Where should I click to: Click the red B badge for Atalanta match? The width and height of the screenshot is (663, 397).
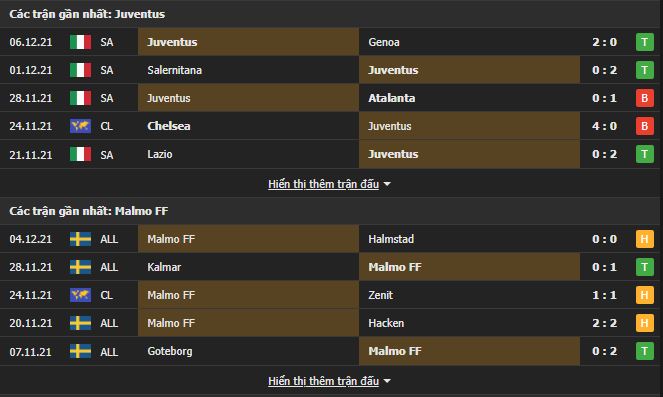[644, 98]
